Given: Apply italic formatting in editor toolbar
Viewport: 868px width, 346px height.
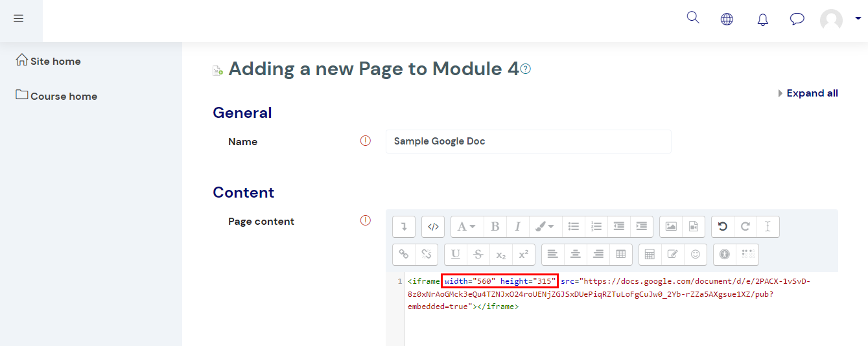Looking at the screenshot, I should [517, 227].
